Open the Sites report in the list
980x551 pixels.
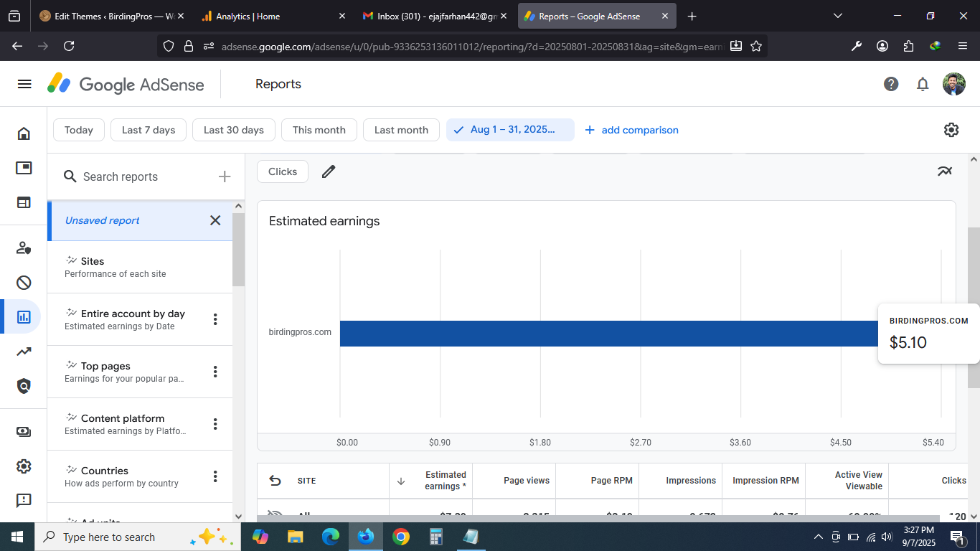pos(140,267)
